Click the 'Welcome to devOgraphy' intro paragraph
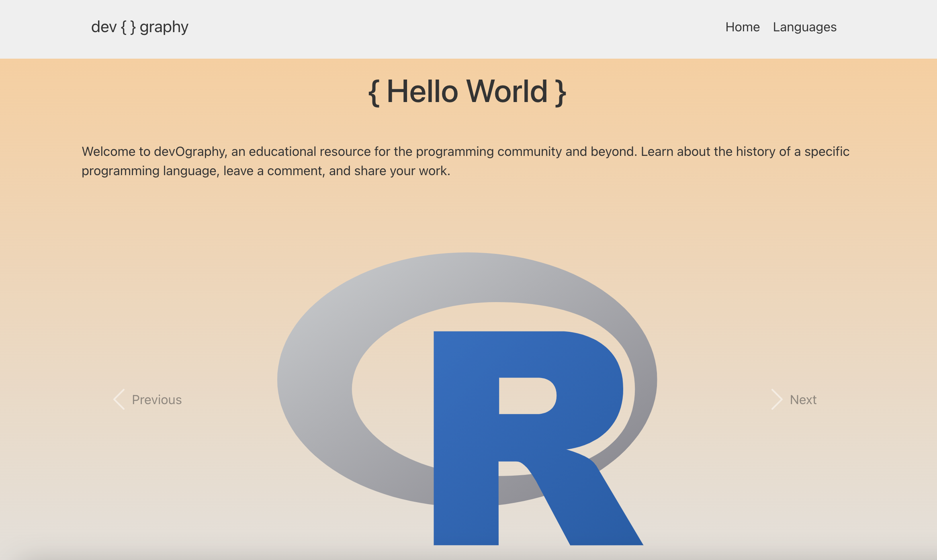 pos(466,161)
